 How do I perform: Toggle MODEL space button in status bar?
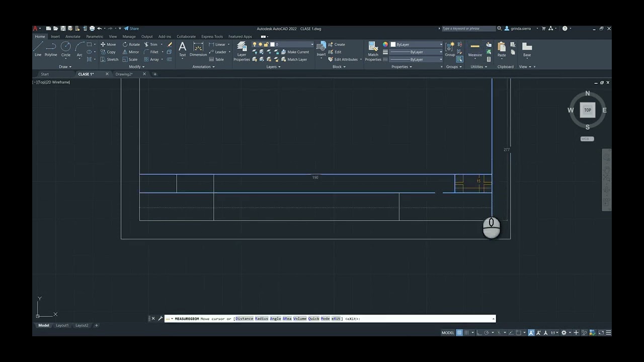point(448,332)
